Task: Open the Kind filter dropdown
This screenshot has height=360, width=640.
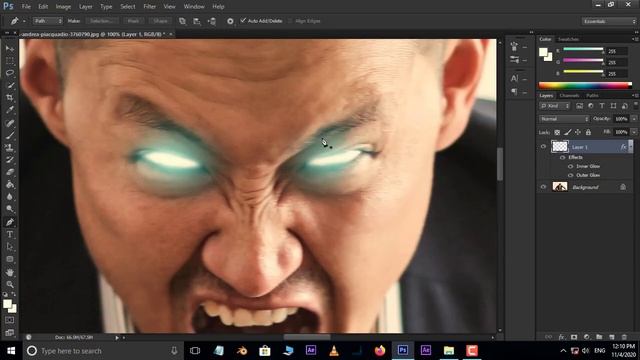Action: (x=555, y=106)
